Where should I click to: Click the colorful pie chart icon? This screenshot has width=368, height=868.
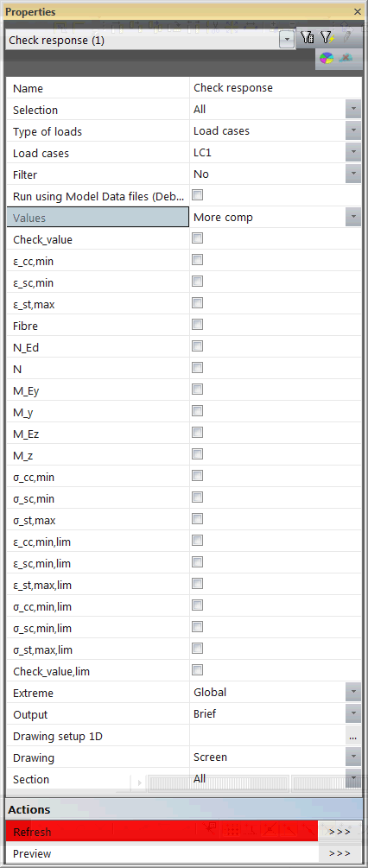click(x=327, y=58)
